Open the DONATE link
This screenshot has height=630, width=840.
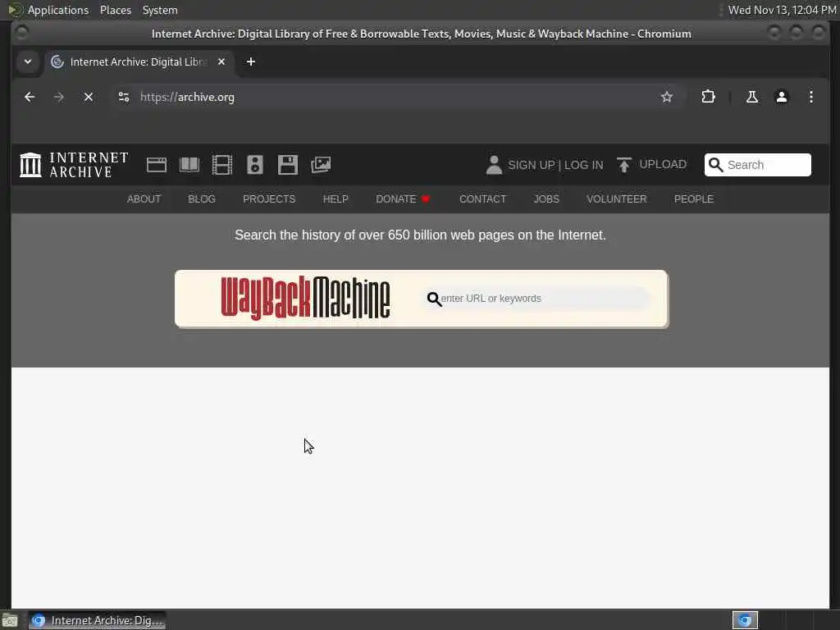403,199
